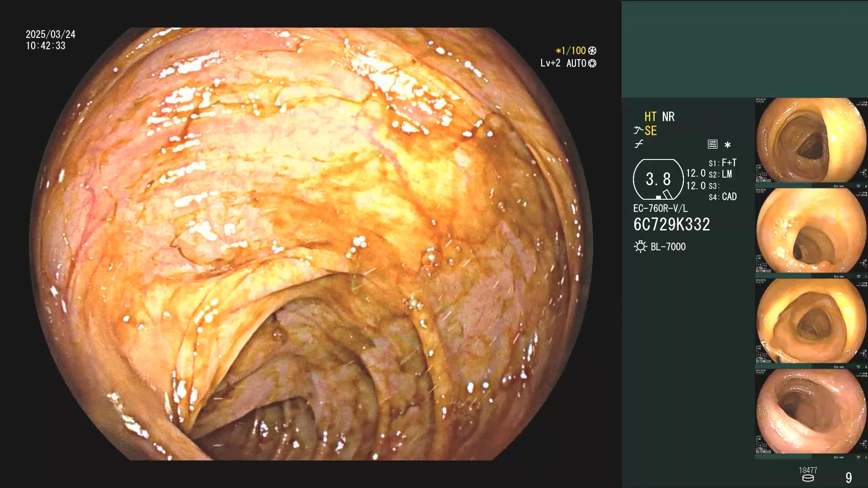Click the BL-7000 light source label

coord(668,247)
